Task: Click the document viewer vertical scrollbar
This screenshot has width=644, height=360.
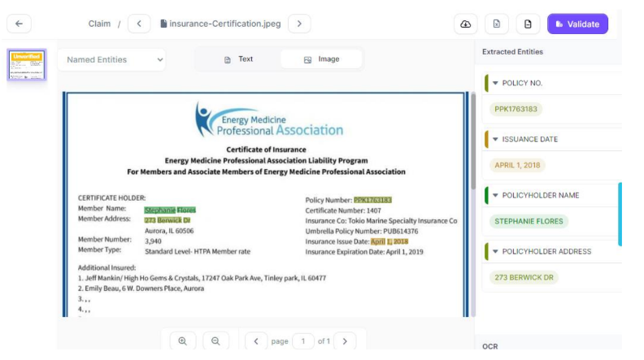Action: (472, 141)
